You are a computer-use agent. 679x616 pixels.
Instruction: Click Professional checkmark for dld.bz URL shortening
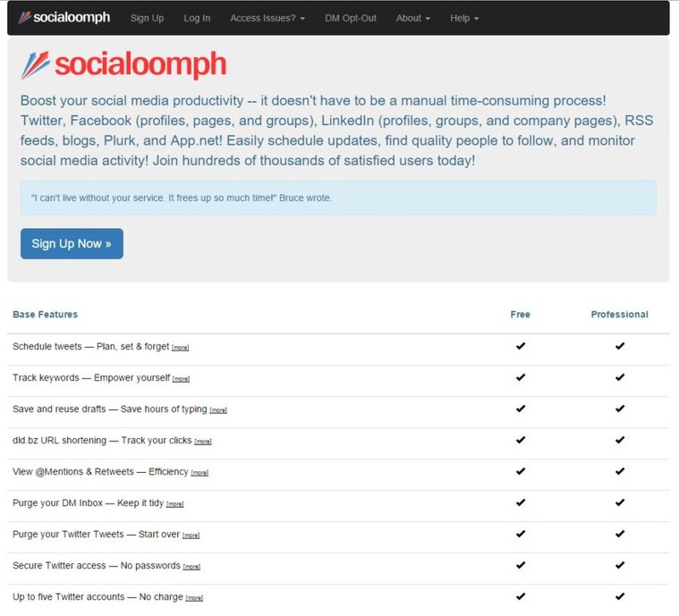tap(620, 440)
